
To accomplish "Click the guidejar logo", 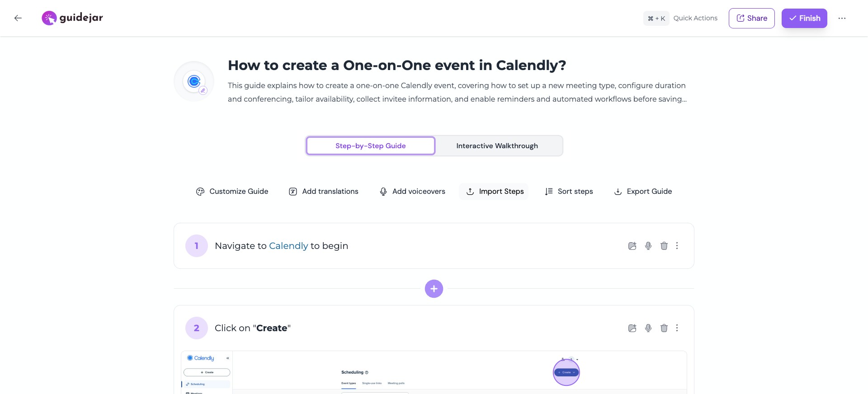I will coord(72,18).
